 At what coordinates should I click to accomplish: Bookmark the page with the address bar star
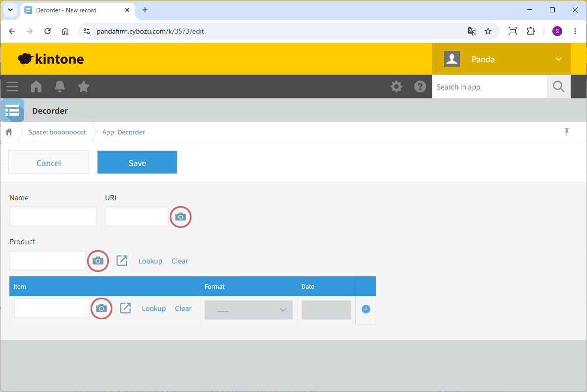click(x=488, y=31)
